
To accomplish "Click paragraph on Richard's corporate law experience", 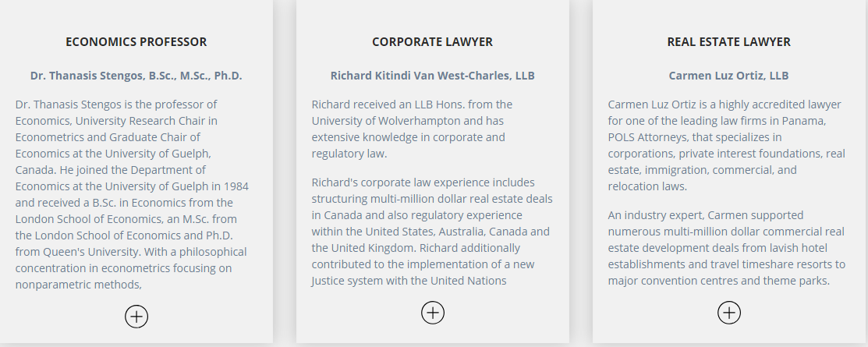I will 432,232.
